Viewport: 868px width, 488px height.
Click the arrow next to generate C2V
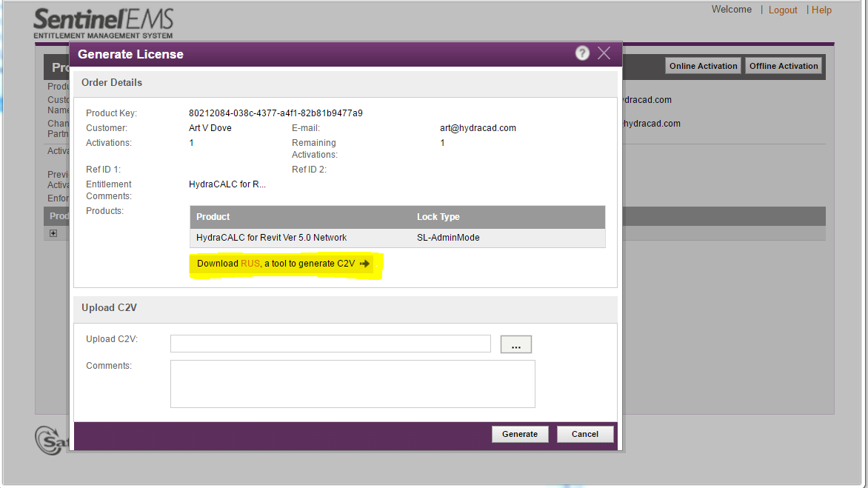point(364,264)
